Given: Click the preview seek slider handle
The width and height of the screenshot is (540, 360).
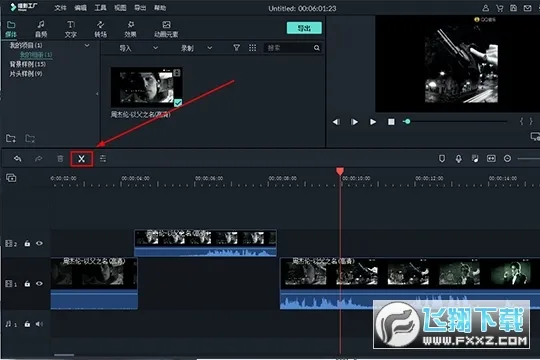Looking at the screenshot, I should (x=407, y=121).
